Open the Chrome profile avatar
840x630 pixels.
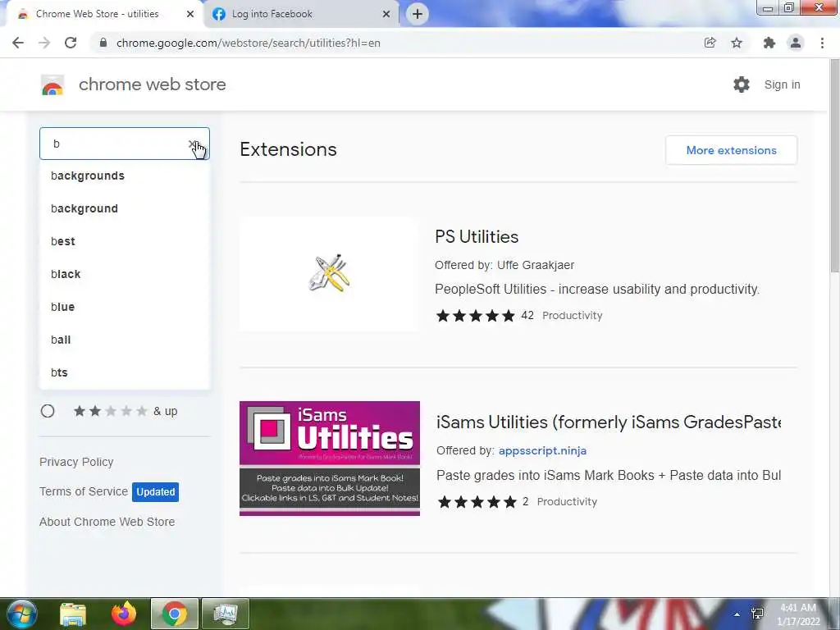pyautogui.click(x=796, y=43)
